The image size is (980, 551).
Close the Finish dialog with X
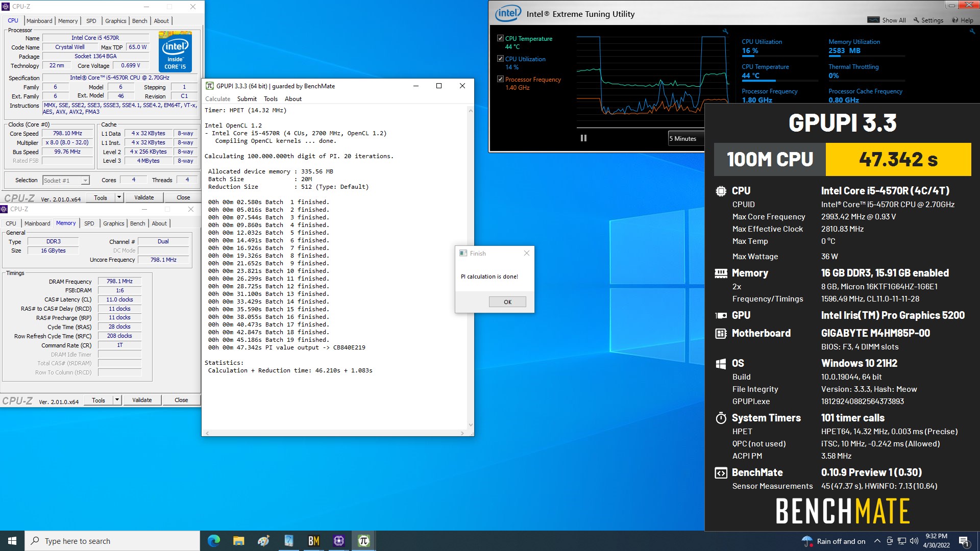coord(527,253)
